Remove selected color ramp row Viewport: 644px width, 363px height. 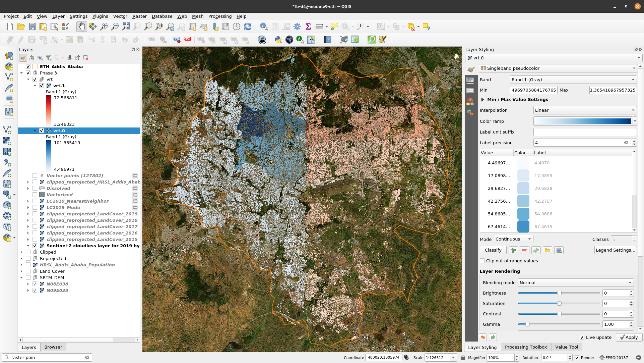click(x=525, y=250)
